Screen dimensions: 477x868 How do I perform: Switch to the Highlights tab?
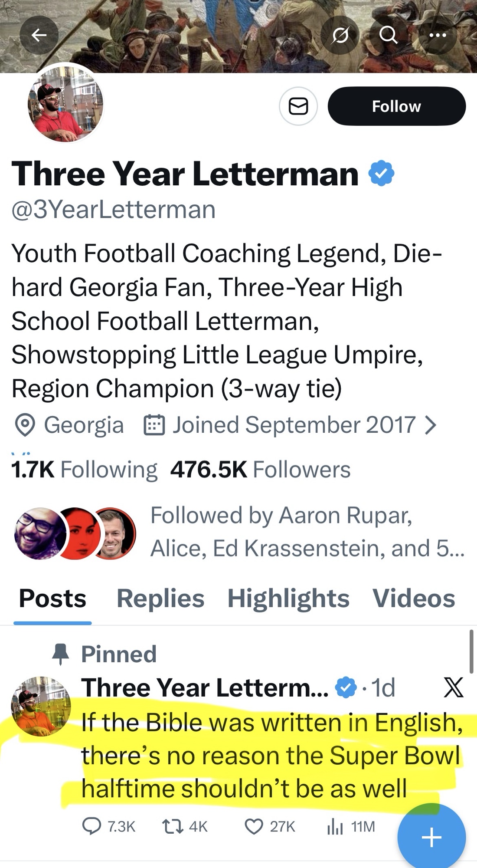[288, 598]
